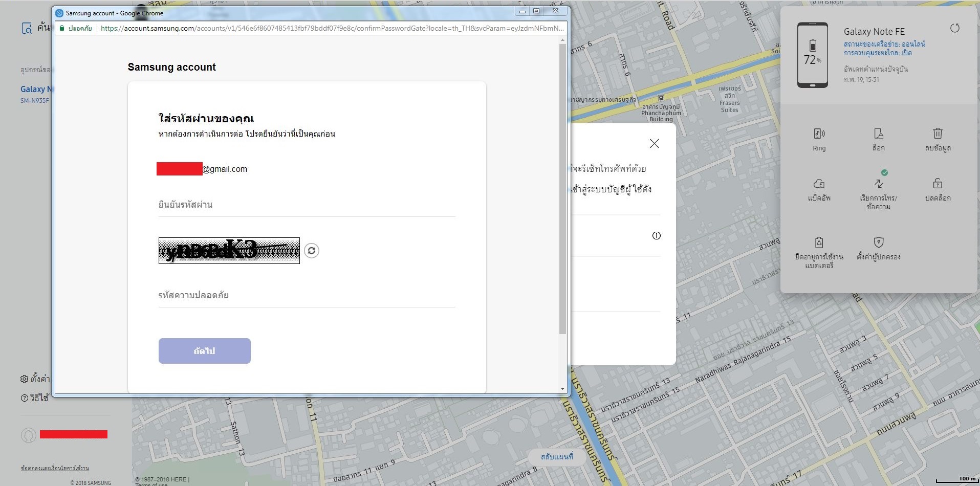Close the background dialog with X

[654, 144]
